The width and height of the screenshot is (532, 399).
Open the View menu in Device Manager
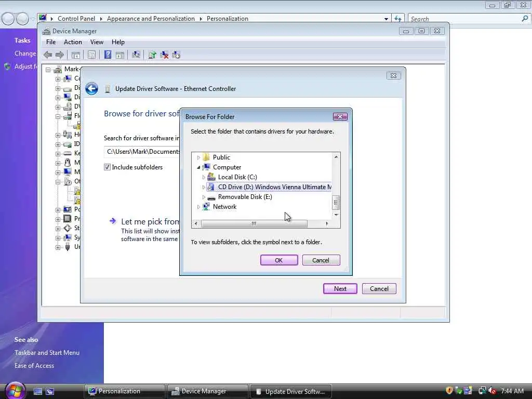click(x=97, y=42)
